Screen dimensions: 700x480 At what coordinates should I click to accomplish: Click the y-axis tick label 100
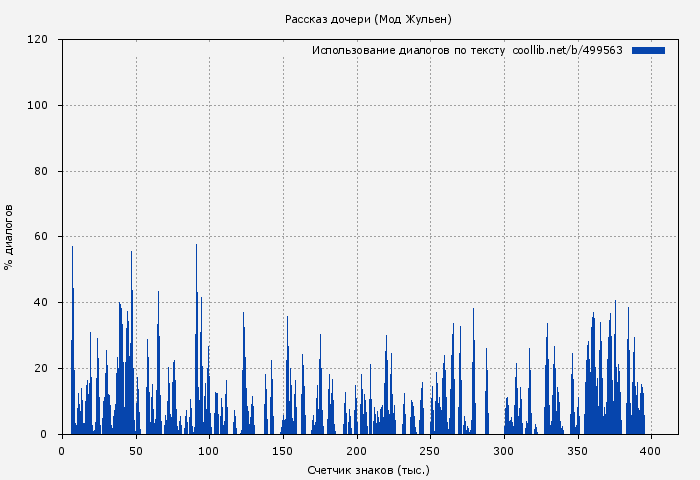click(x=39, y=106)
